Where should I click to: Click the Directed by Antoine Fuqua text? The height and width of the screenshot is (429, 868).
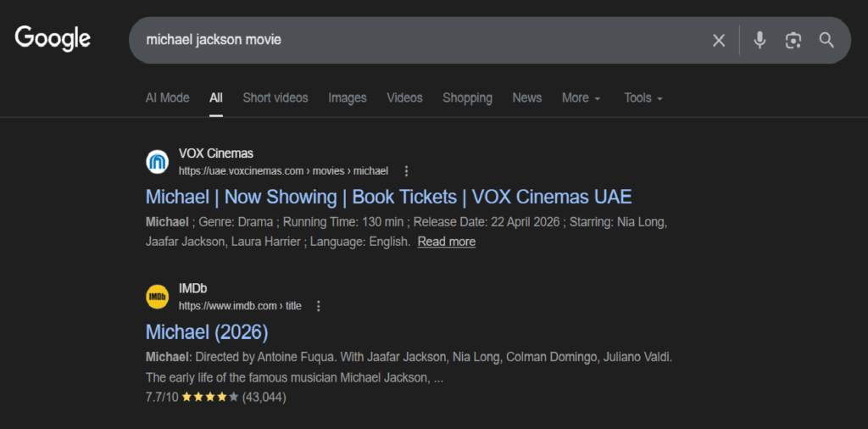[265, 358]
